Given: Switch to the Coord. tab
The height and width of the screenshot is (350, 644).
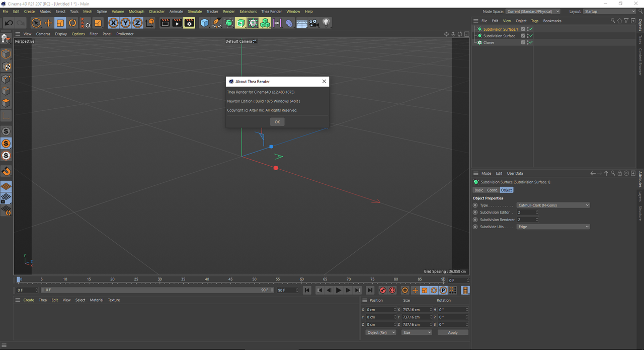Looking at the screenshot, I should click(493, 190).
